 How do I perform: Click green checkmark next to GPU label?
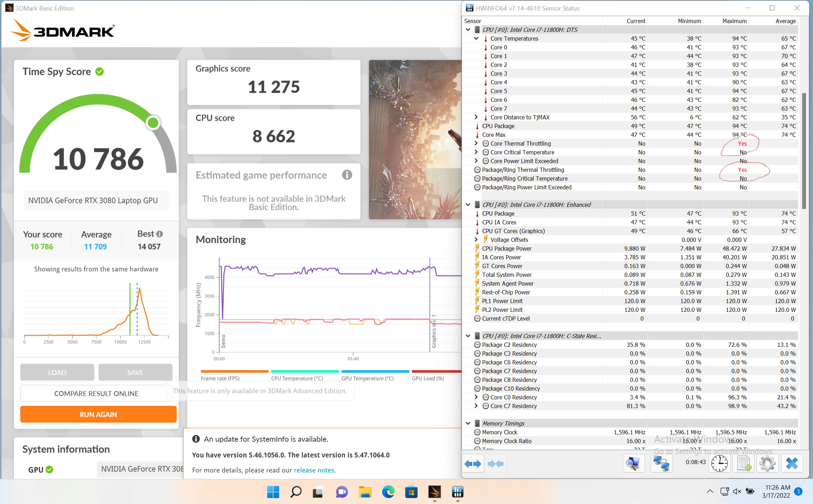tap(49, 470)
